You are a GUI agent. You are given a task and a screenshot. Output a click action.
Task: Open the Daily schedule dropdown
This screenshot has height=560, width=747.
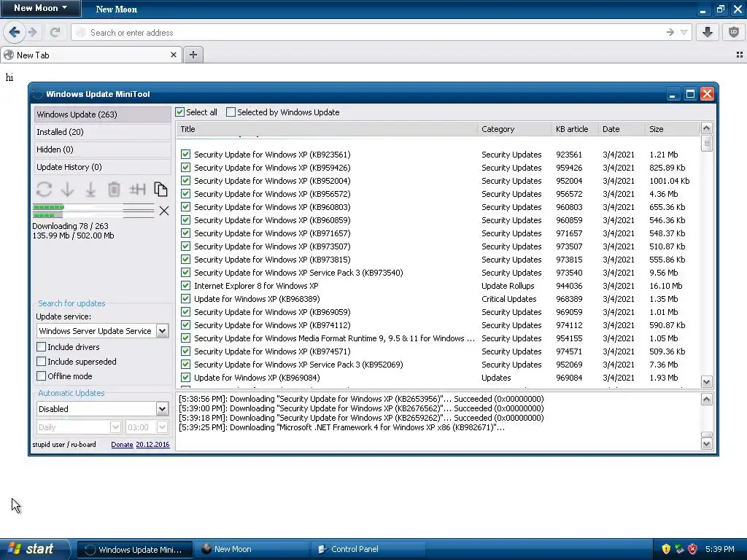click(x=115, y=427)
